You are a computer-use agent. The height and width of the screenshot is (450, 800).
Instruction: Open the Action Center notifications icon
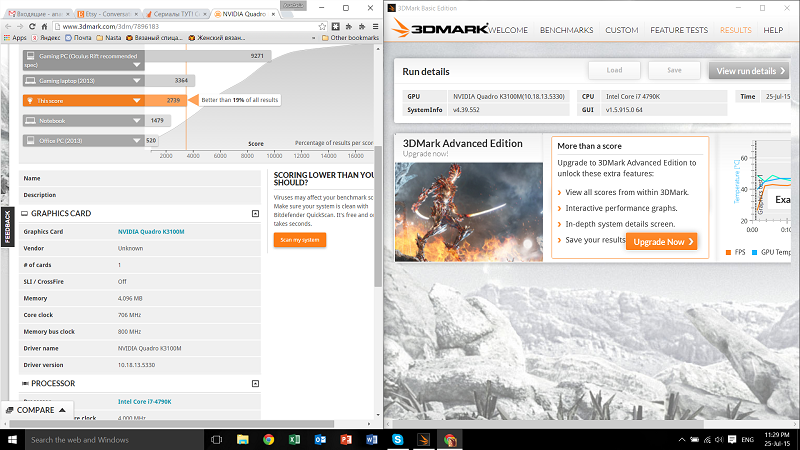[x=732, y=439]
